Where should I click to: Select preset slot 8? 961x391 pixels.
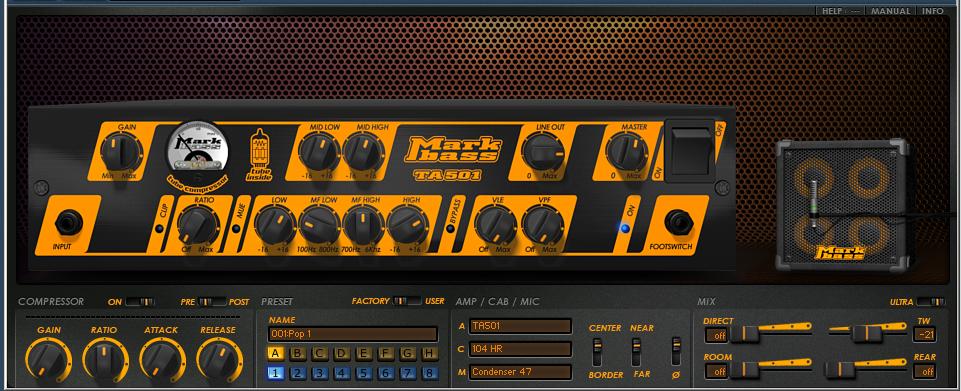point(430,373)
